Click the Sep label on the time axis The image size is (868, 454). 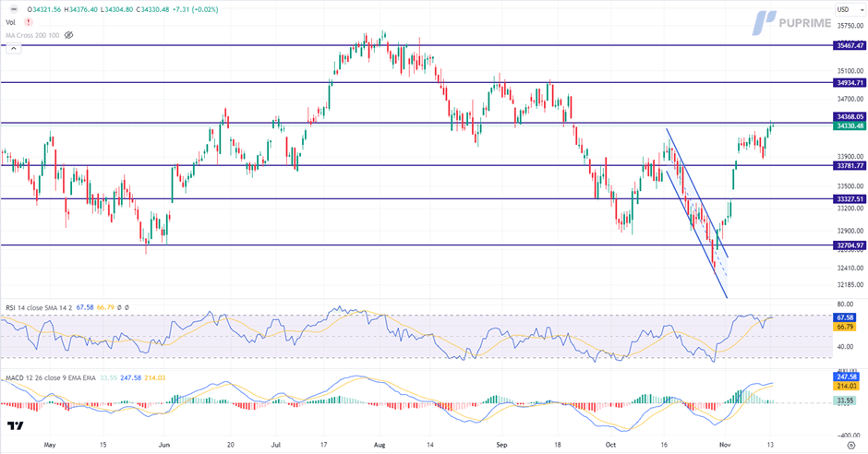tap(501, 445)
